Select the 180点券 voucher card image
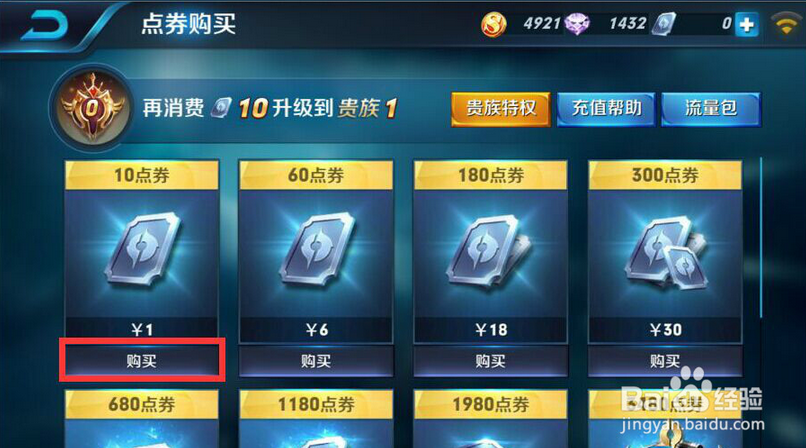The height and width of the screenshot is (448, 806). tap(490, 252)
